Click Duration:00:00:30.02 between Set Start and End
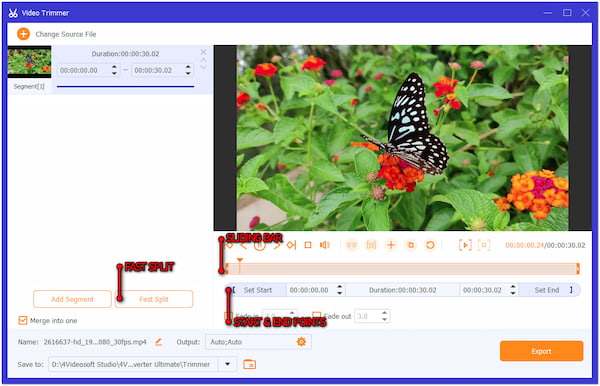The height and width of the screenshot is (386, 600). (403, 290)
